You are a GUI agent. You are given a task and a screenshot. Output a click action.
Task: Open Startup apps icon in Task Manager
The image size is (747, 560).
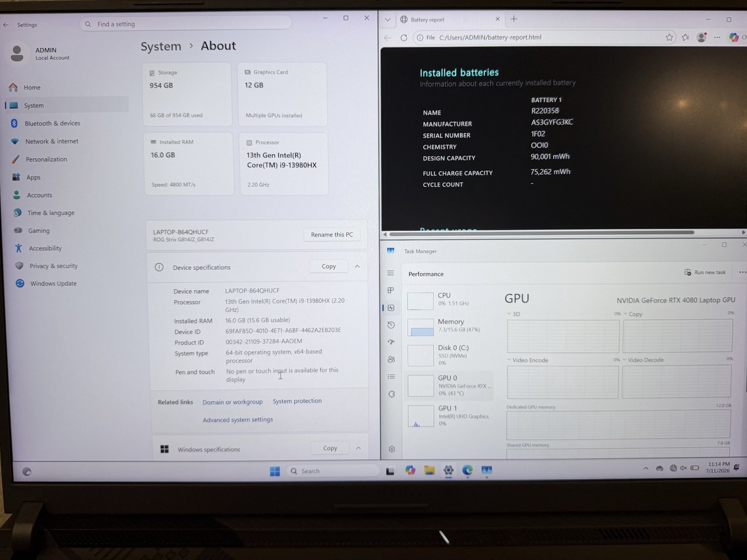(x=391, y=342)
